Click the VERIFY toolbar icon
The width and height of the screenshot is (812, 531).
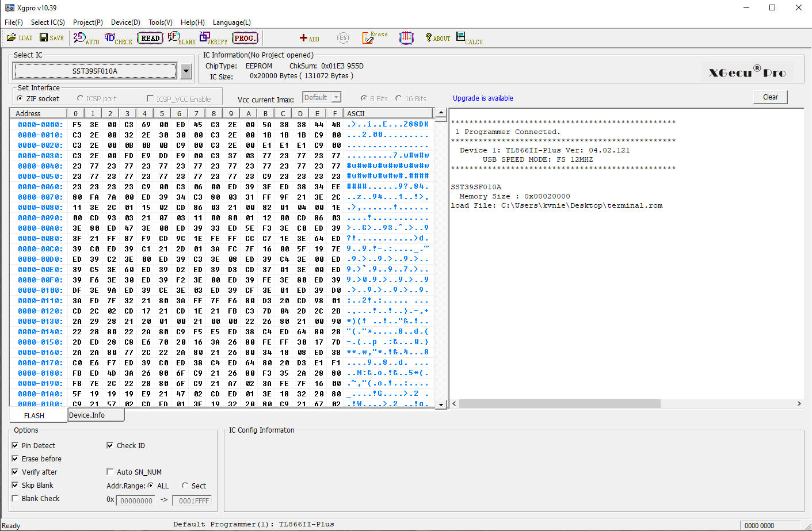pos(213,39)
